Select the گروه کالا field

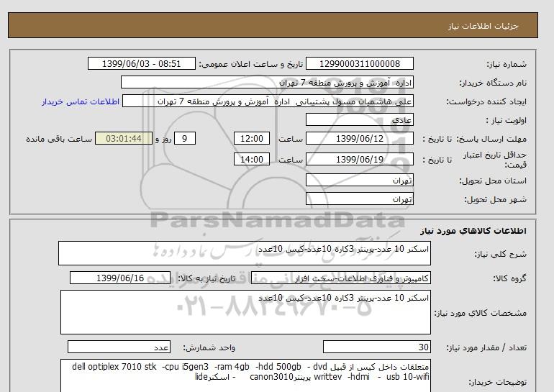coord(340,278)
